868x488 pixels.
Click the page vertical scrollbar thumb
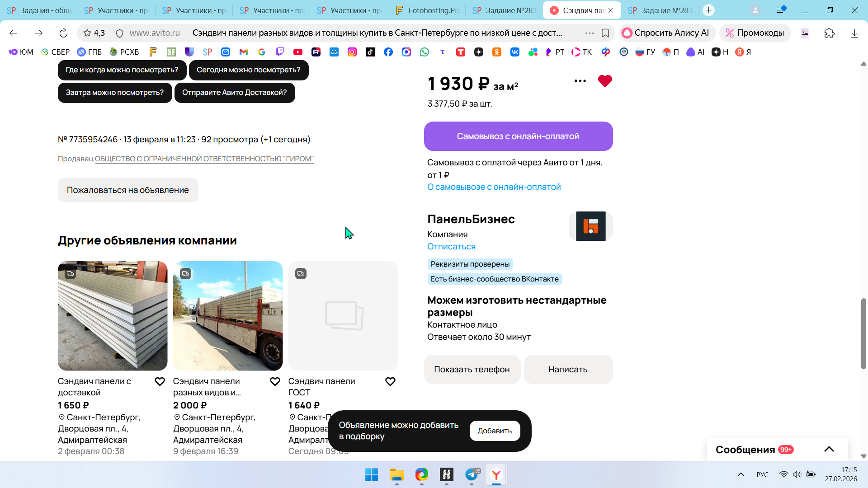click(863, 333)
